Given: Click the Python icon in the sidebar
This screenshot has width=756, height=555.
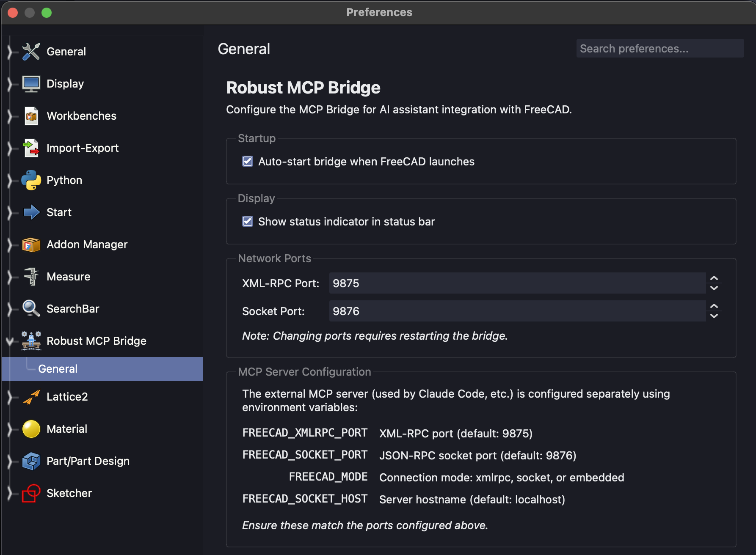Looking at the screenshot, I should click(30, 180).
